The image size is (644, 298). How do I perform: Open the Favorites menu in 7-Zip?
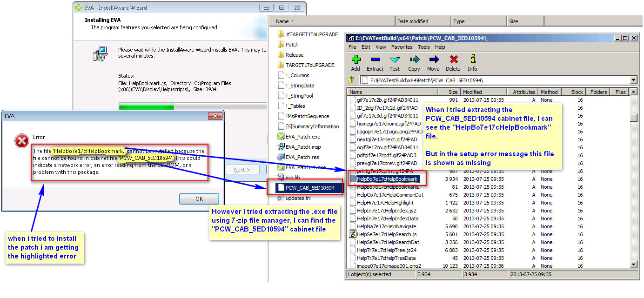click(402, 47)
